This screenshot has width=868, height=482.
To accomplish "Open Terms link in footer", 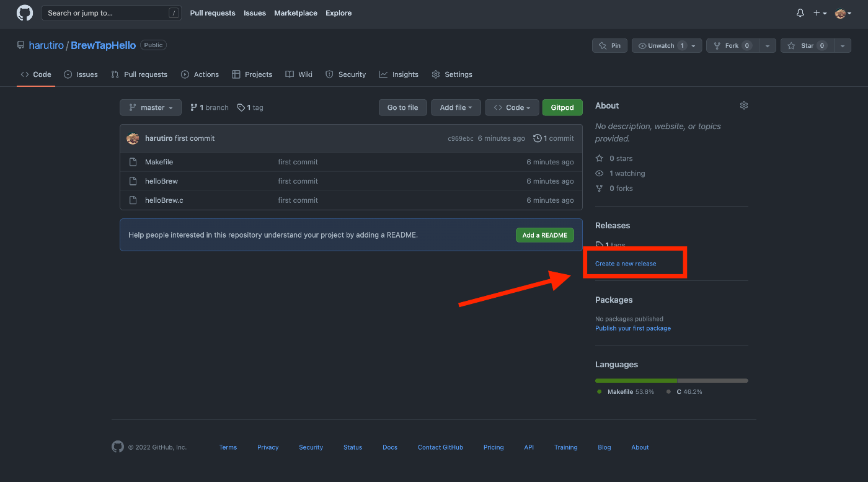I will [x=228, y=447].
